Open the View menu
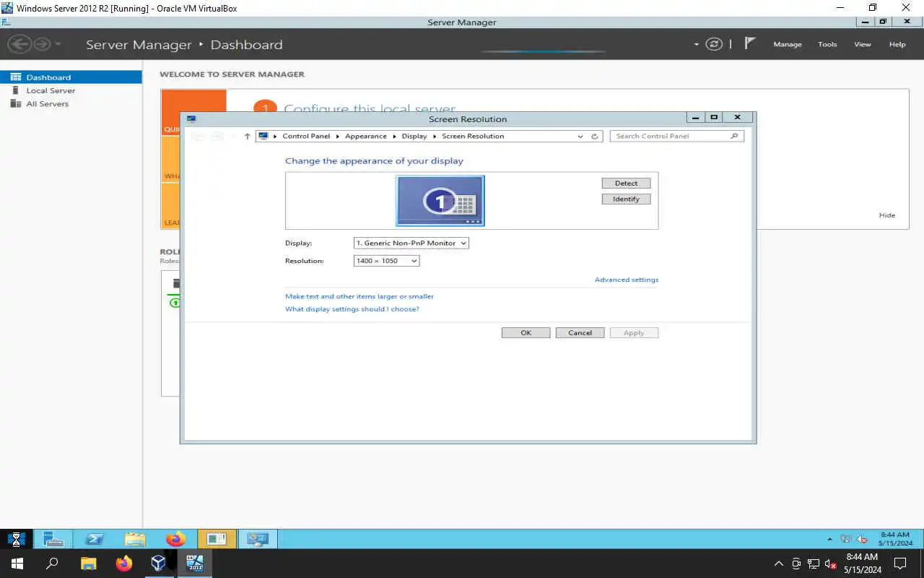Screen dimensions: 924x578 [x=863, y=44]
